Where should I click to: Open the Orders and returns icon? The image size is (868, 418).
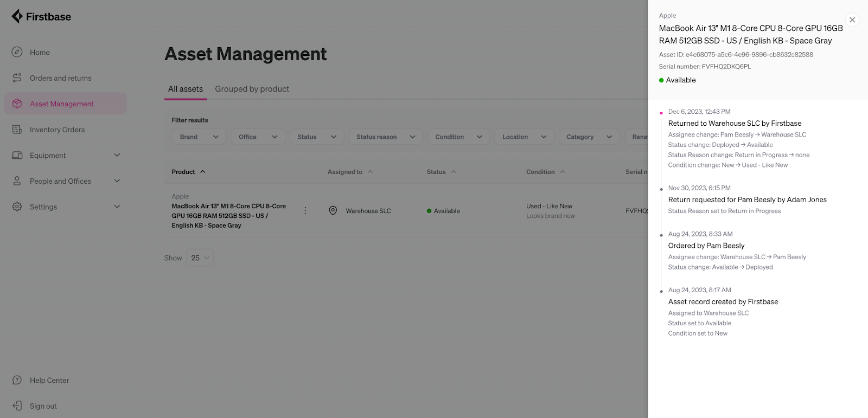coord(17,78)
